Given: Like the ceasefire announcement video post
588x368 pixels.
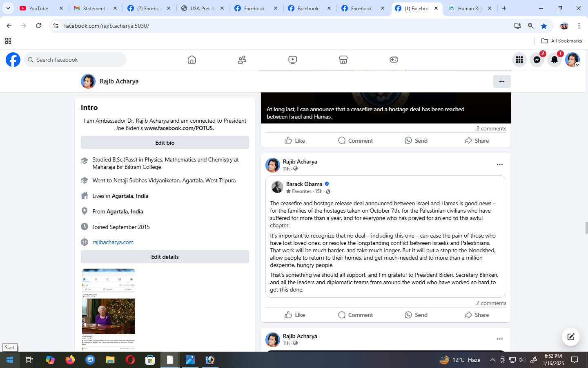Looking at the screenshot, I should [295, 141].
